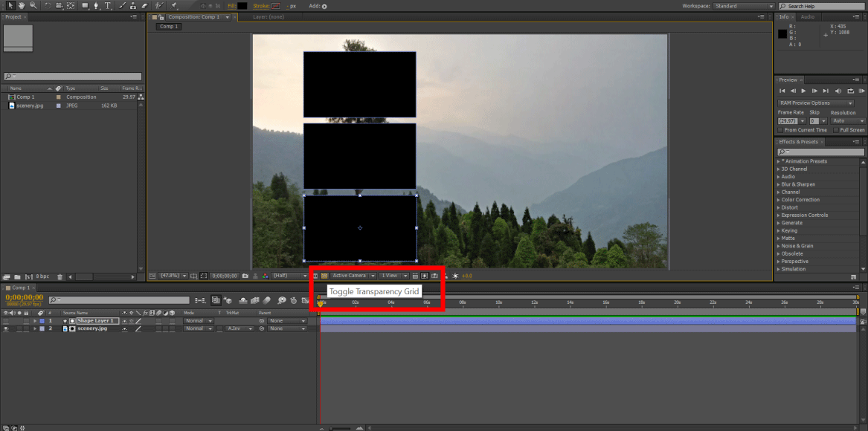
Task: Toggle visibility of scenery.jpg layer
Action: point(5,328)
